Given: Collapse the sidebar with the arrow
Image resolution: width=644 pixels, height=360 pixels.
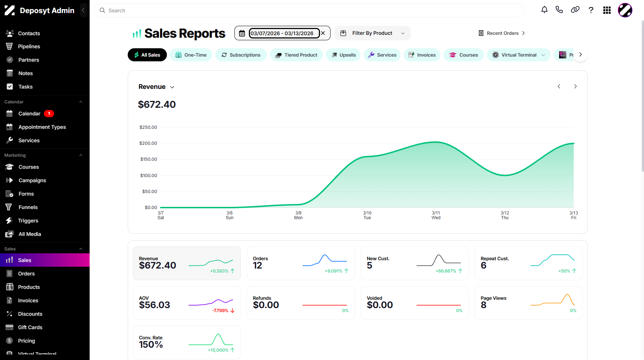Looking at the screenshot, I should [83, 10].
